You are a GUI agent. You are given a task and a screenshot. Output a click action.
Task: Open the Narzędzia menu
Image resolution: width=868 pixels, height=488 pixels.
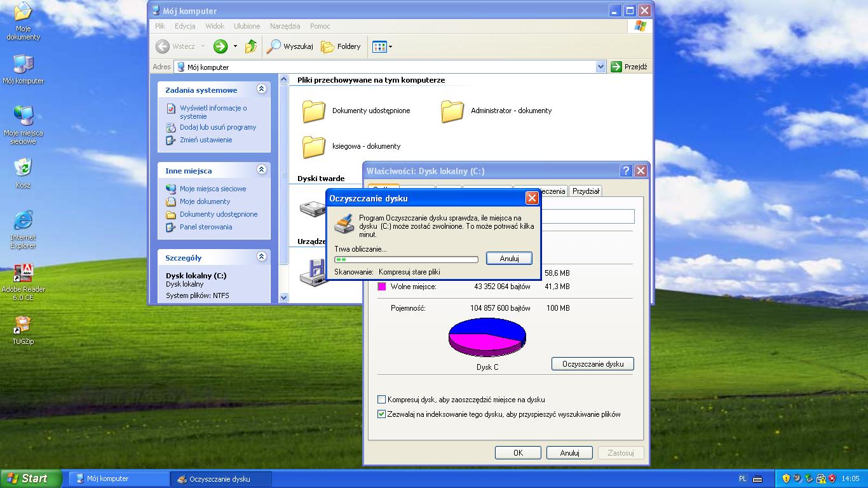point(285,26)
